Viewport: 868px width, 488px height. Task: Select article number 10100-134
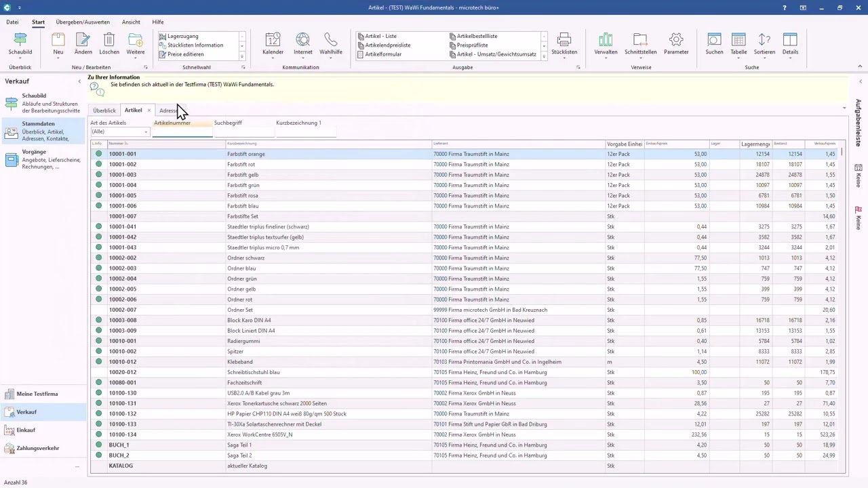coord(123,434)
